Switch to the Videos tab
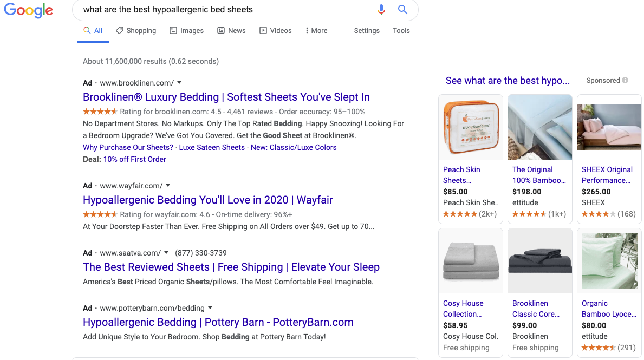644x360 pixels. click(275, 31)
